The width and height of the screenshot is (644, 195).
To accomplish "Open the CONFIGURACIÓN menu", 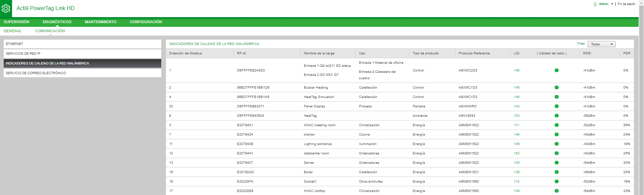I will click(x=146, y=22).
